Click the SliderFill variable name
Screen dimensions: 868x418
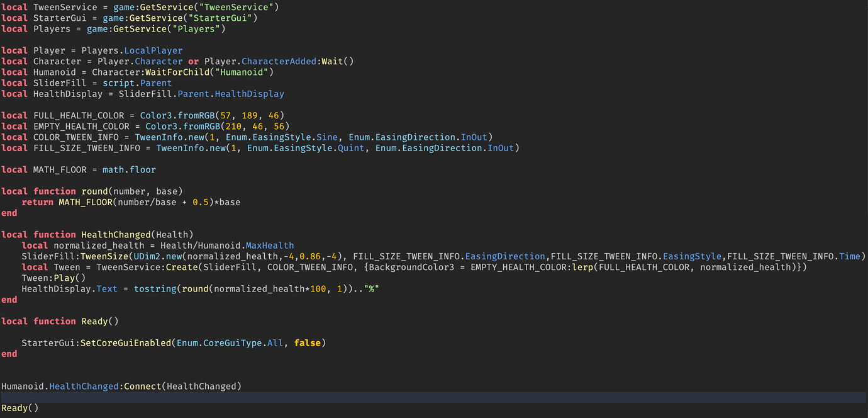[60, 82]
